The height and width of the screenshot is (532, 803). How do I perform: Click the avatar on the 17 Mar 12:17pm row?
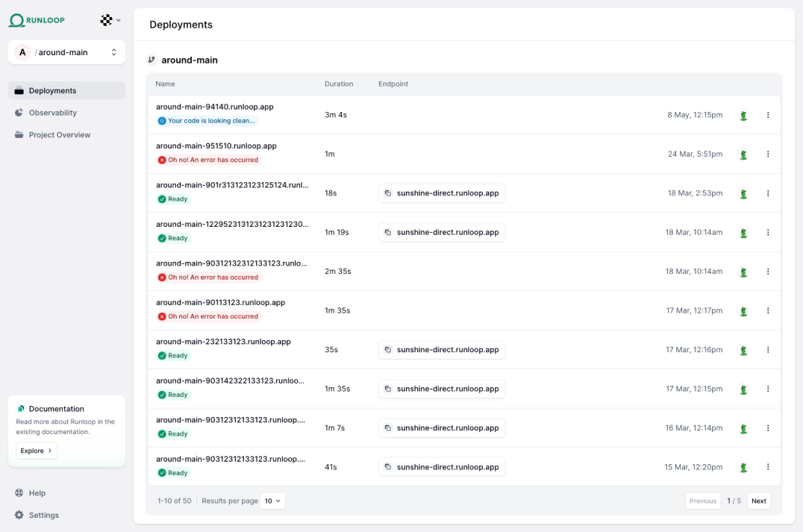point(743,311)
